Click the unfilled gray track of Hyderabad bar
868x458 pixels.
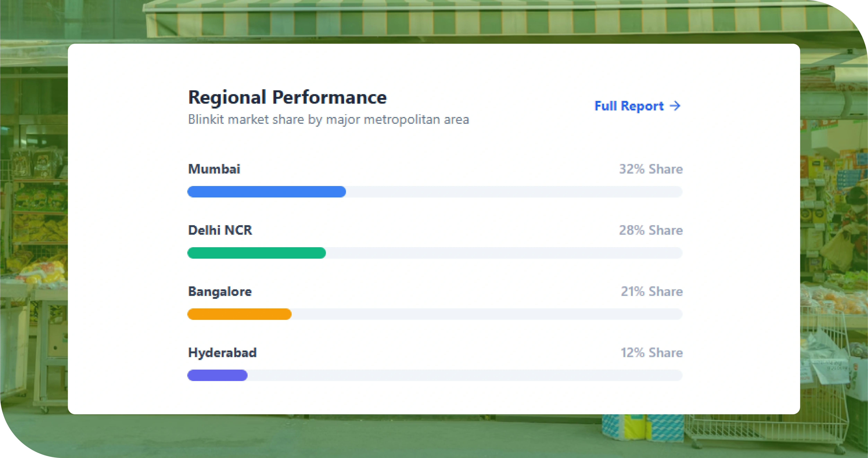[x=465, y=375]
